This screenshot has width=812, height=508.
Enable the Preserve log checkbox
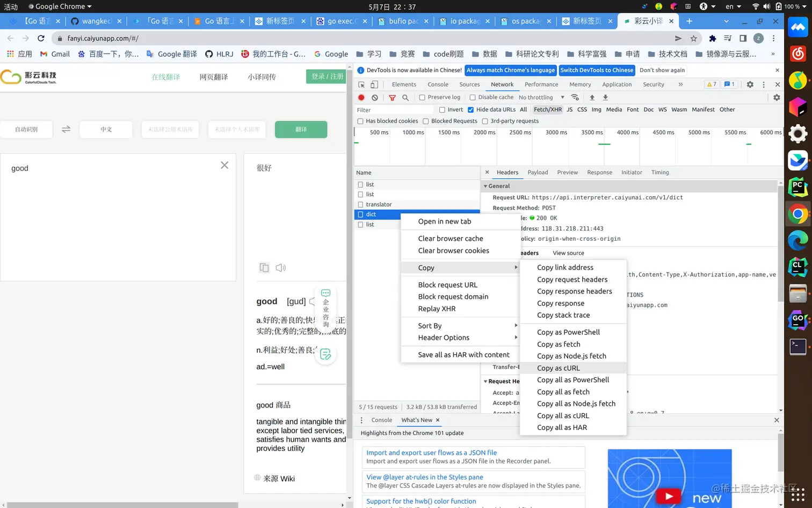[422, 97]
